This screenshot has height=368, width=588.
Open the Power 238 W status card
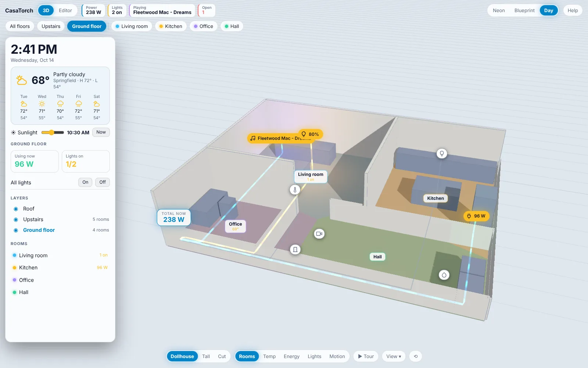[x=93, y=11]
